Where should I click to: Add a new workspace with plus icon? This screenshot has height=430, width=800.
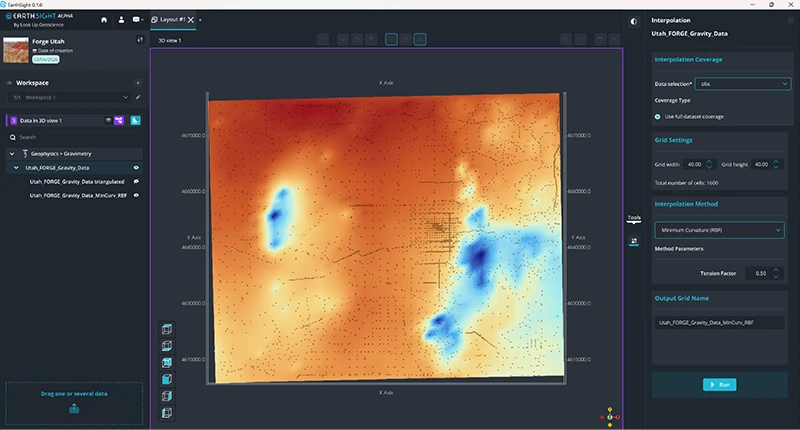click(138, 83)
